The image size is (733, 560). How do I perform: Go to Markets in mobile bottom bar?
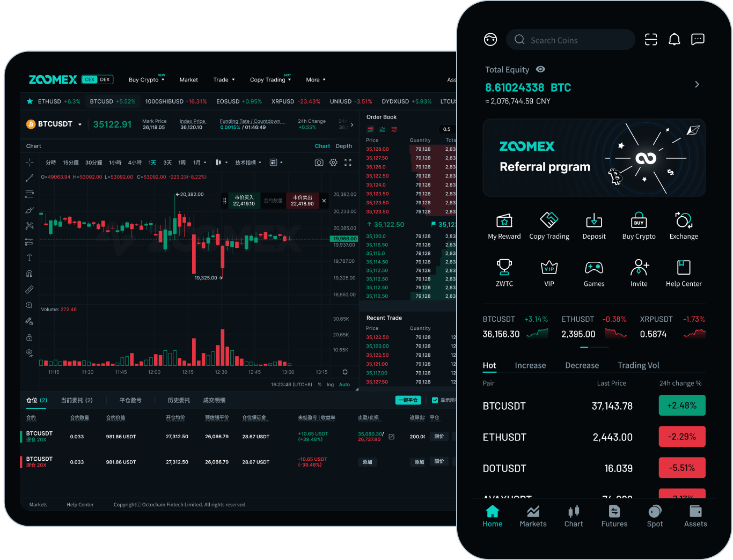[x=533, y=517]
